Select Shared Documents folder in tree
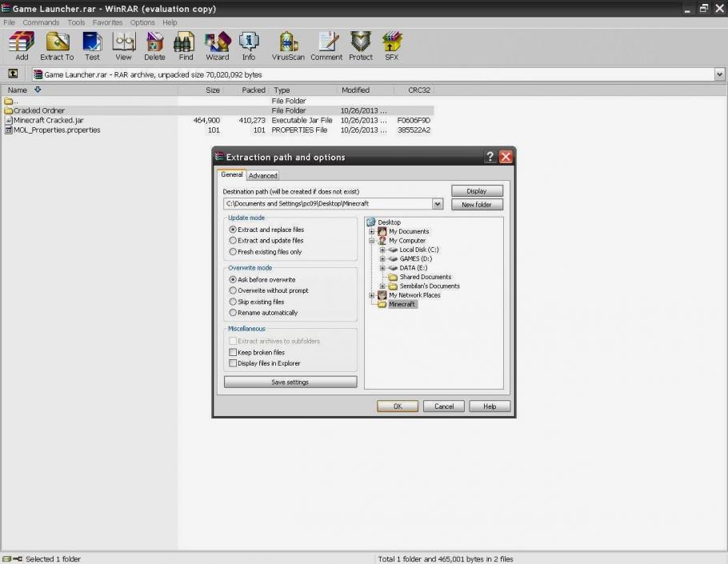The width and height of the screenshot is (728, 564). click(426, 277)
